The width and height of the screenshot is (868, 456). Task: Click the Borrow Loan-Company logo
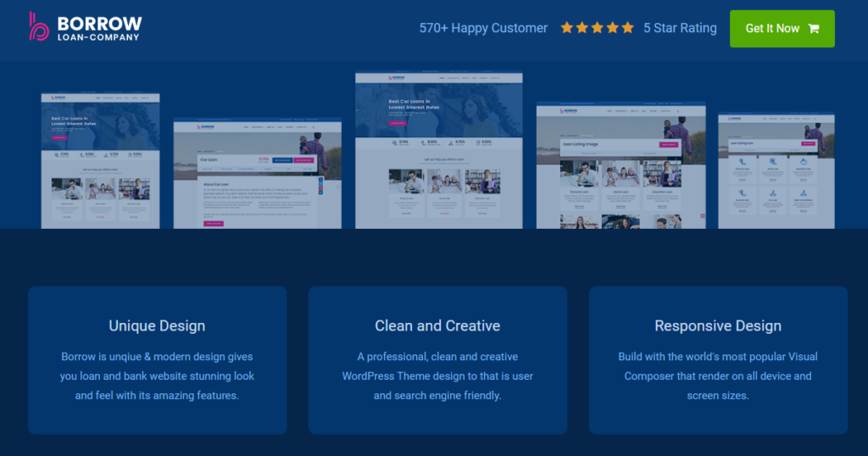pos(86,26)
